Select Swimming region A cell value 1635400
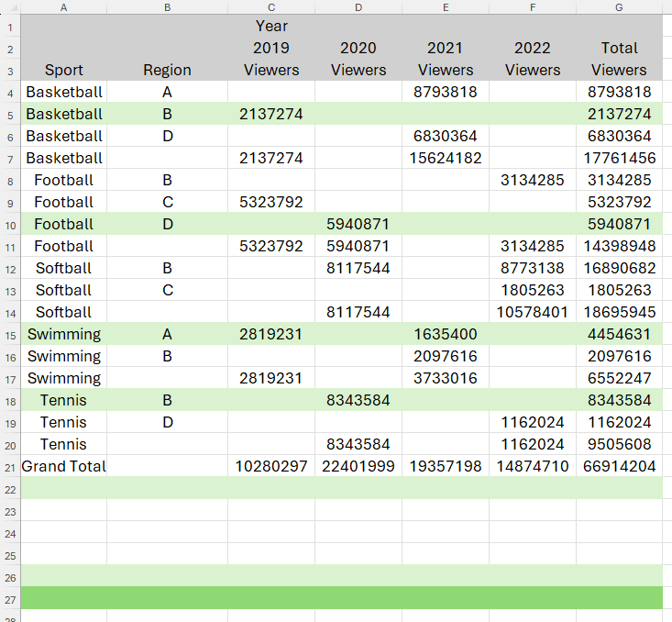672x622 pixels. (x=446, y=334)
